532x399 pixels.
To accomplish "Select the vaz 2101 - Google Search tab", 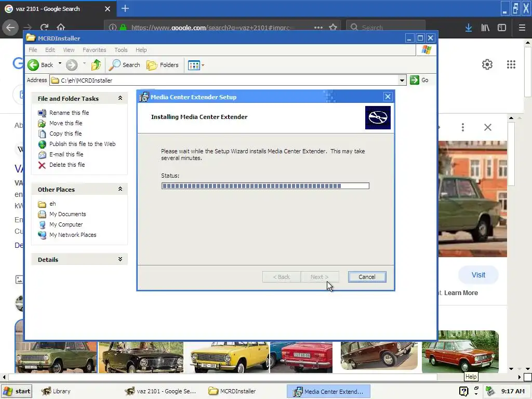I will pyautogui.click(x=58, y=9).
